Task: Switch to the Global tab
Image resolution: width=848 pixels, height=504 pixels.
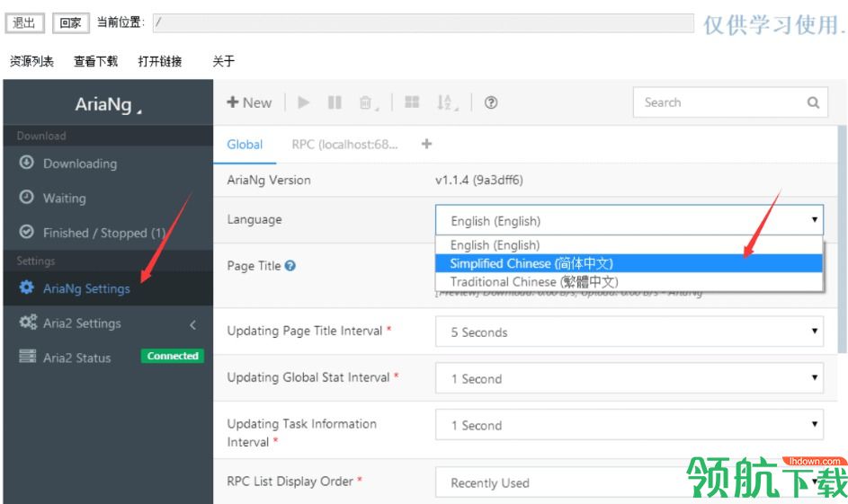Action: [245, 145]
